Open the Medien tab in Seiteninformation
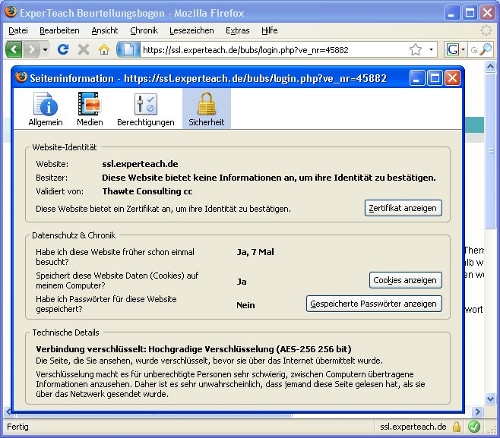The height and width of the screenshot is (438, 500). click(x=90, y=110)
